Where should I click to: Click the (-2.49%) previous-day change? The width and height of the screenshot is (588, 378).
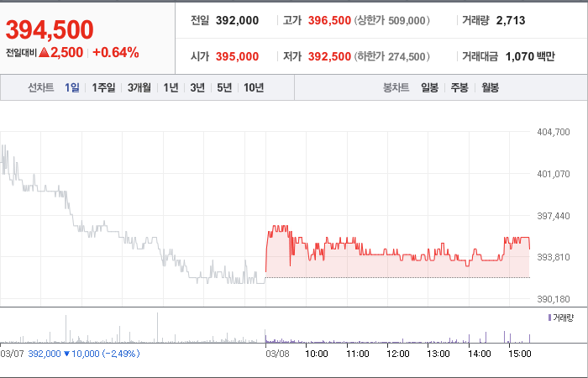click(x=120, y=354)
